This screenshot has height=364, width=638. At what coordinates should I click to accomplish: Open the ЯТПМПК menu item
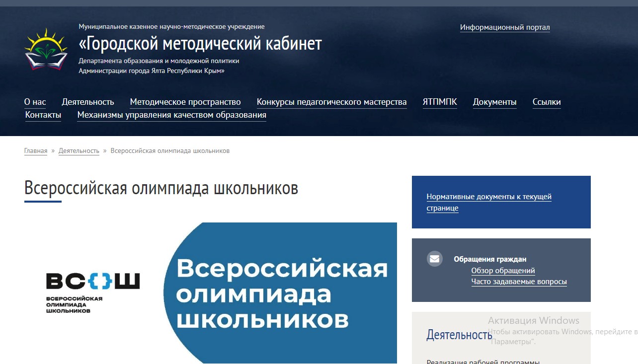point(440,102)
